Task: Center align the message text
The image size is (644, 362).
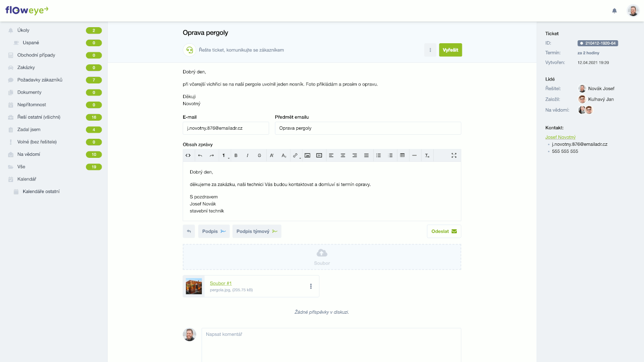Action: pyautogui.click(x=343, y=155)
